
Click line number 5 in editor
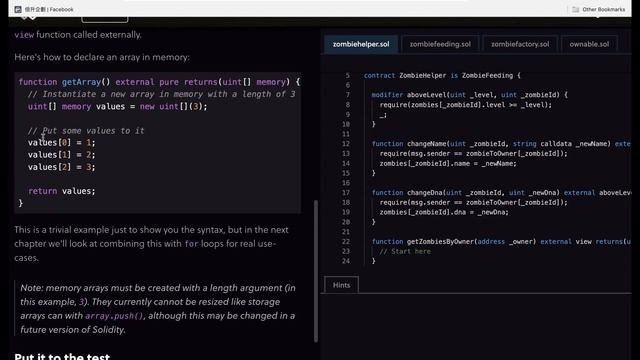347,76
